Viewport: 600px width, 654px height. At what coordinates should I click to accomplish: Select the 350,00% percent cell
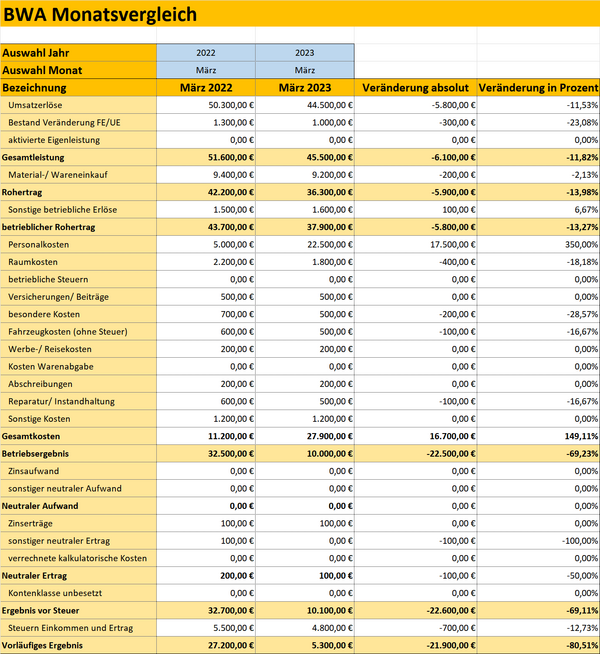pos(538,245)
